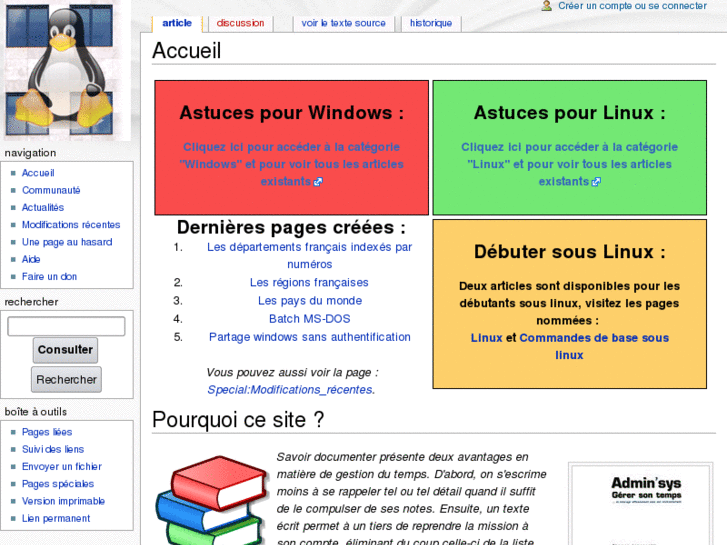Open Modifications récentes in the sidebar
The width and height of the screenshot is (727, 545).
tap(71, 224)
